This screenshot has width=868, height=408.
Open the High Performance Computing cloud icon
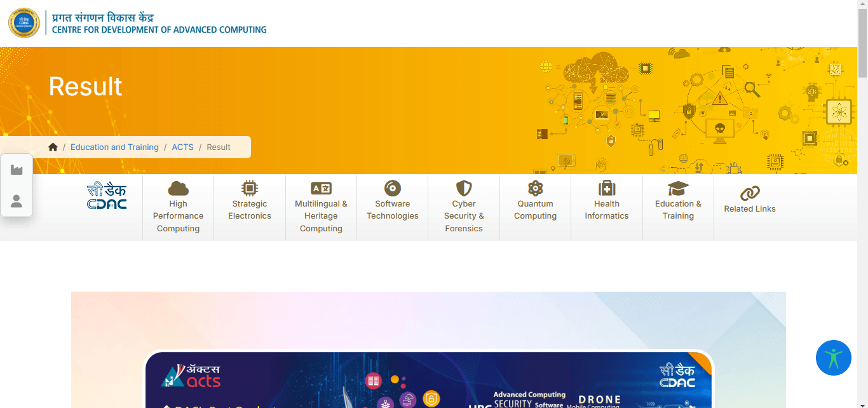click(178, 188)
